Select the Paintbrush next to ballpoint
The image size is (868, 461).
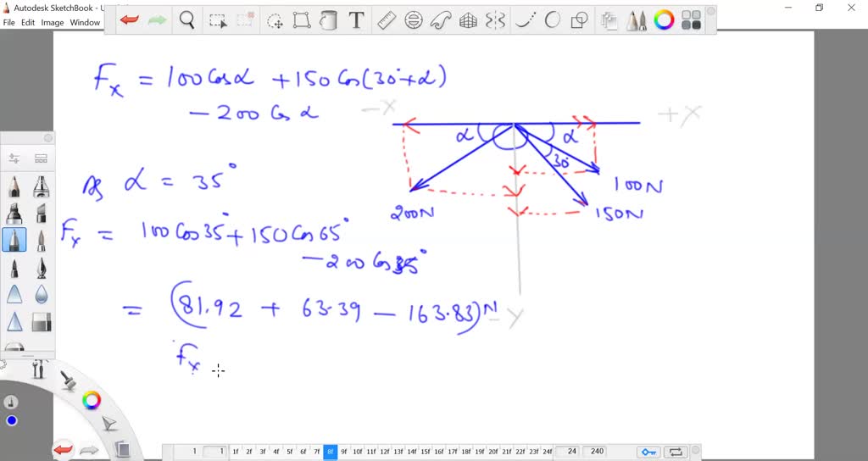coord(42,240)
